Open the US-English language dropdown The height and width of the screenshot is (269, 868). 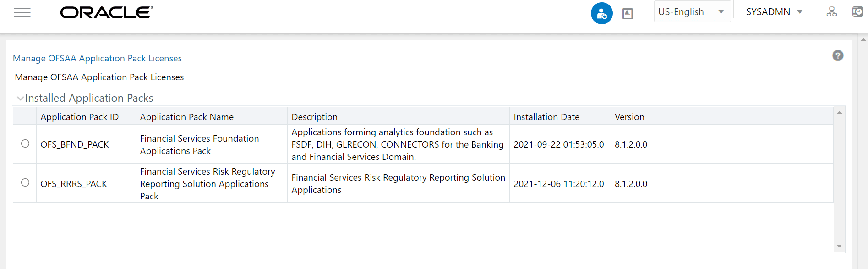(x=692, y=11)
